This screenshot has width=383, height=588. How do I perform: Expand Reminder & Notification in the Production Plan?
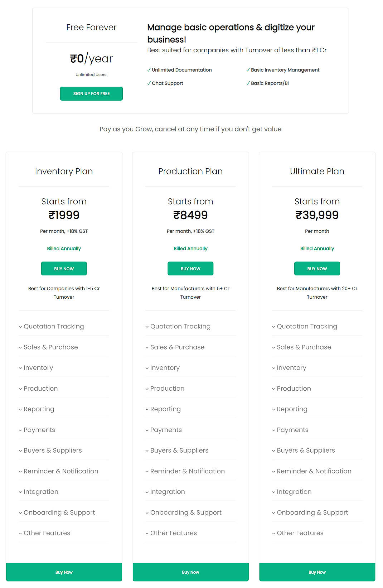187,471
